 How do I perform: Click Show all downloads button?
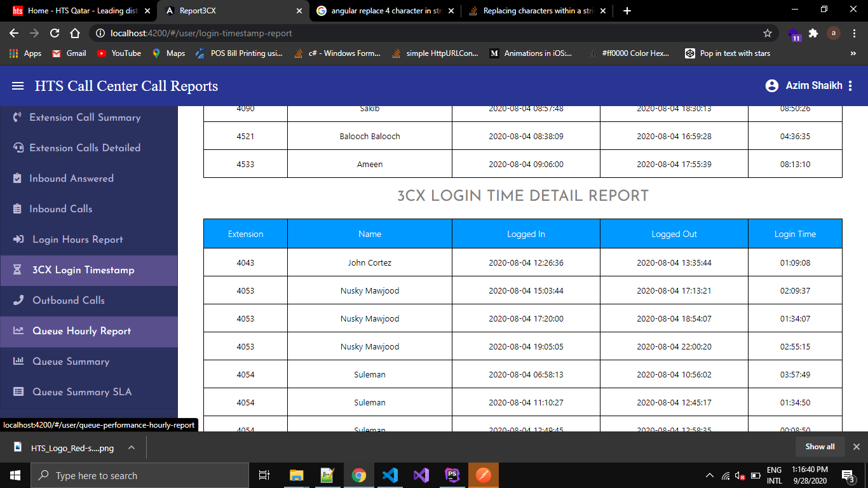click(820, 447)
